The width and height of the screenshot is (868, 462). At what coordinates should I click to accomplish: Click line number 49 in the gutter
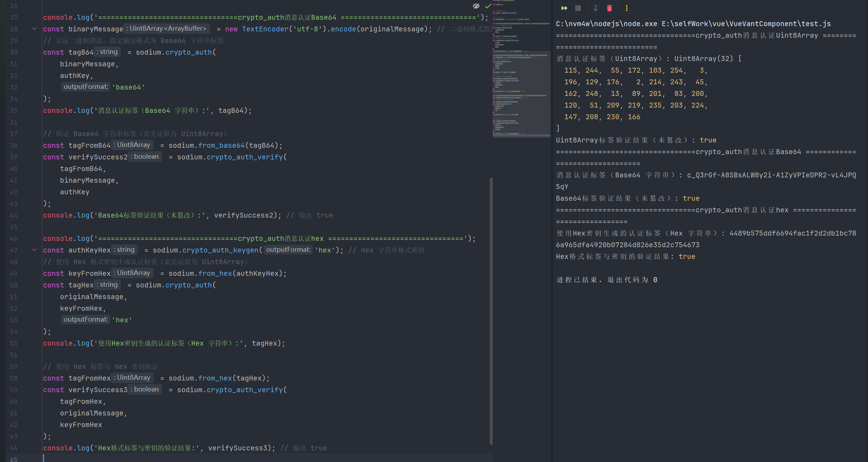click(x=13, y=273)
